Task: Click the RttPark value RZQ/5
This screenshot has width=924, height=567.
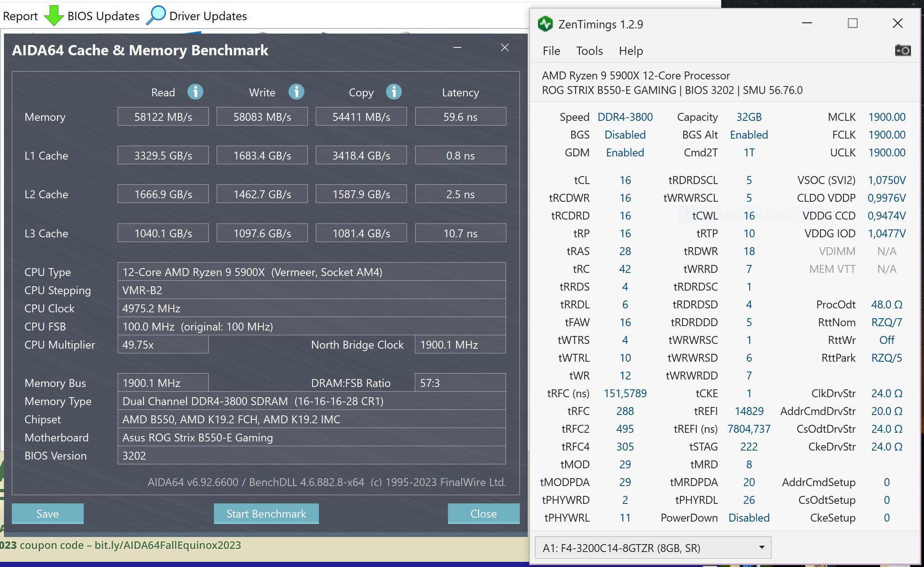Action: (887, 358)
